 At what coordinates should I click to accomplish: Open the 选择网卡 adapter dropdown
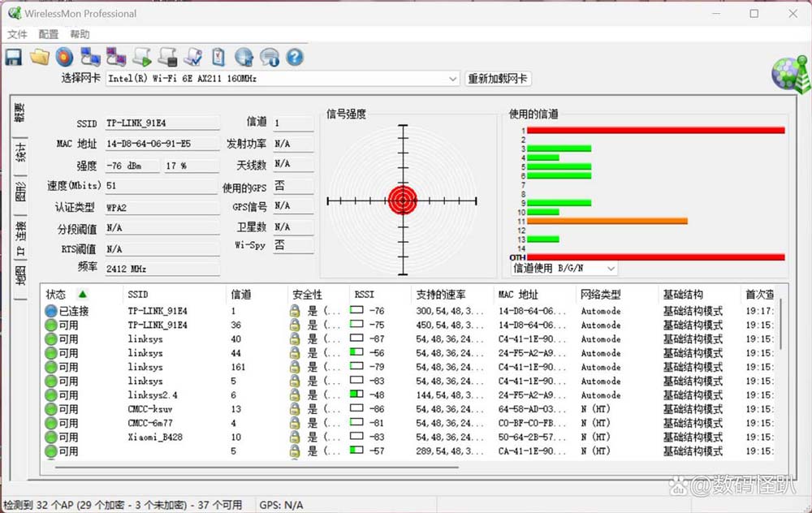tap(452, 79)
